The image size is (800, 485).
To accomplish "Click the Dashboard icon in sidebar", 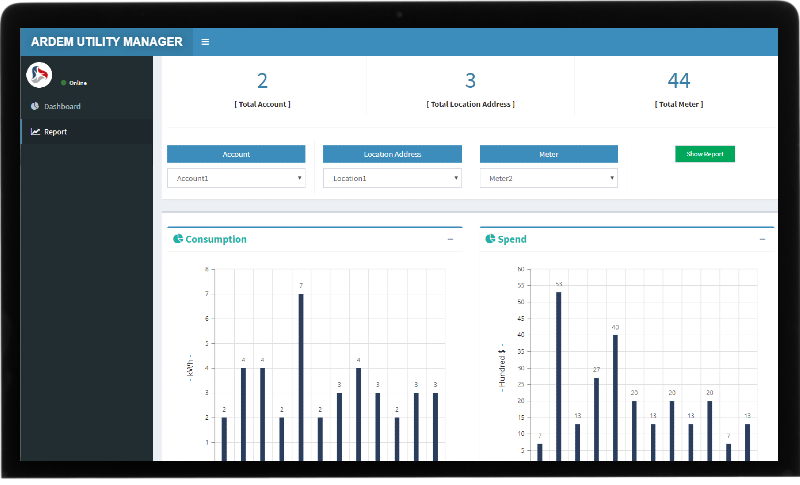I will (x=35, y=106).
